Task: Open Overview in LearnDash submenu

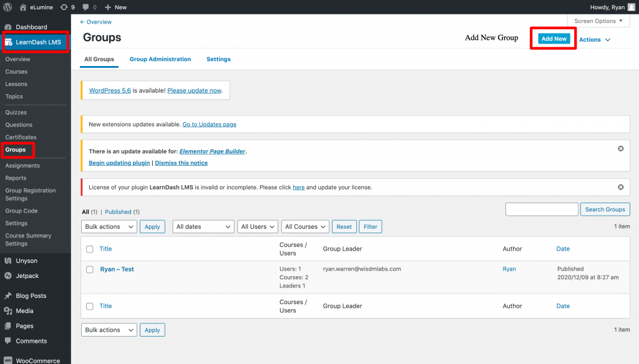Action: pyautogui.click(x=17, y=59)
